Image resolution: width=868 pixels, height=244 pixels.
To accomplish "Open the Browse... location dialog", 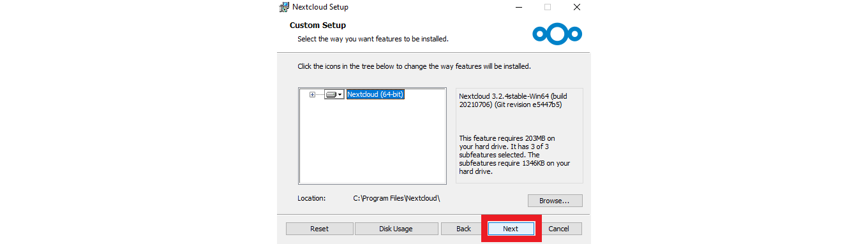I will click(555, 201).
